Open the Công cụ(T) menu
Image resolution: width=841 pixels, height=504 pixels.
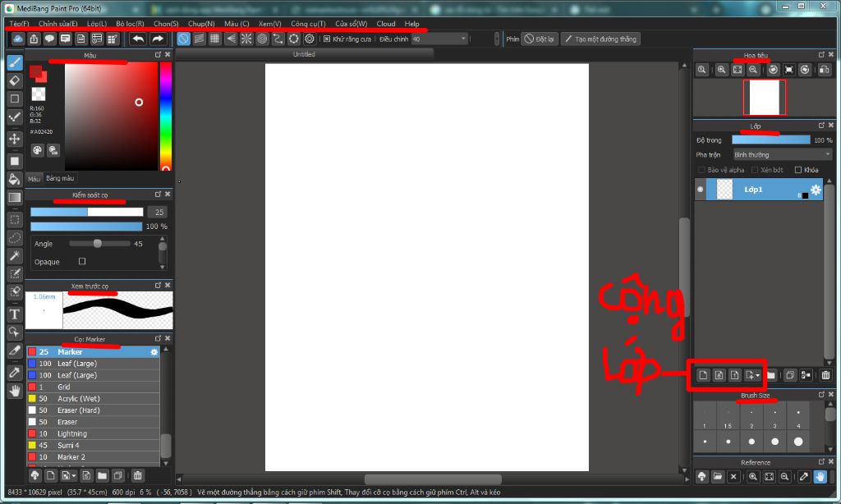tap(308, 24)
